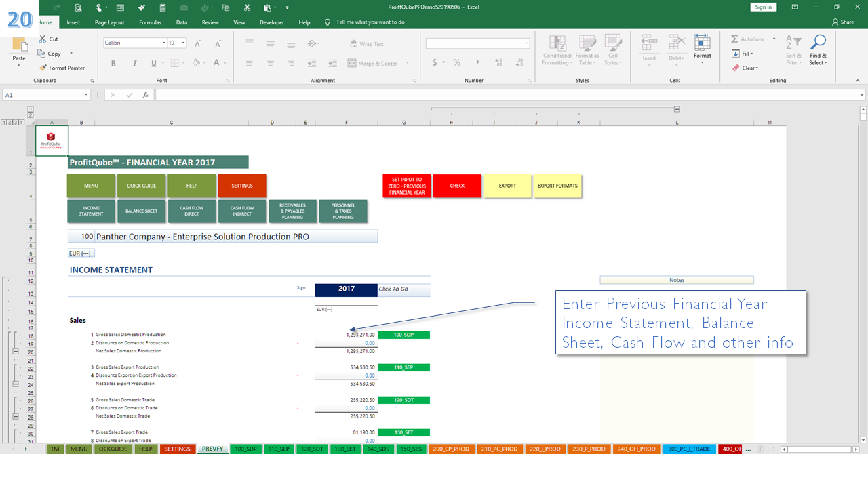Screen dimensions: 868x488
Task: Open Find & Select magnifier icon
Action: (x=818, y=43)
